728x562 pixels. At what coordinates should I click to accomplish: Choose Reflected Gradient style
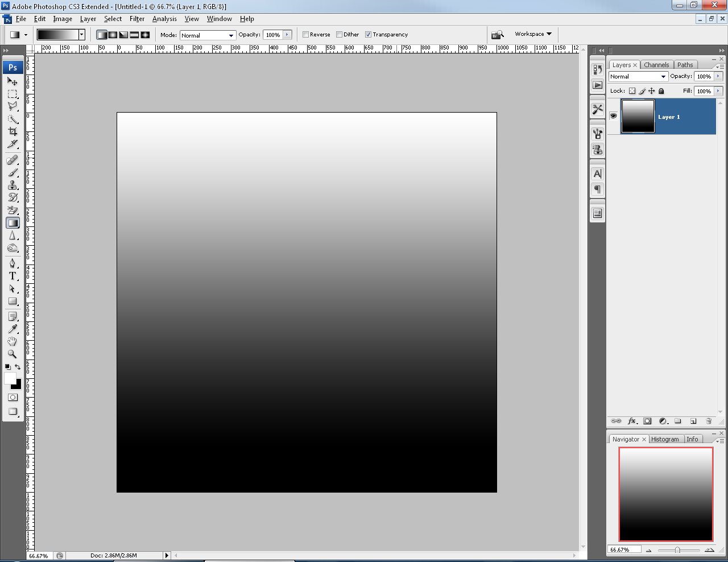coord(134,35)
